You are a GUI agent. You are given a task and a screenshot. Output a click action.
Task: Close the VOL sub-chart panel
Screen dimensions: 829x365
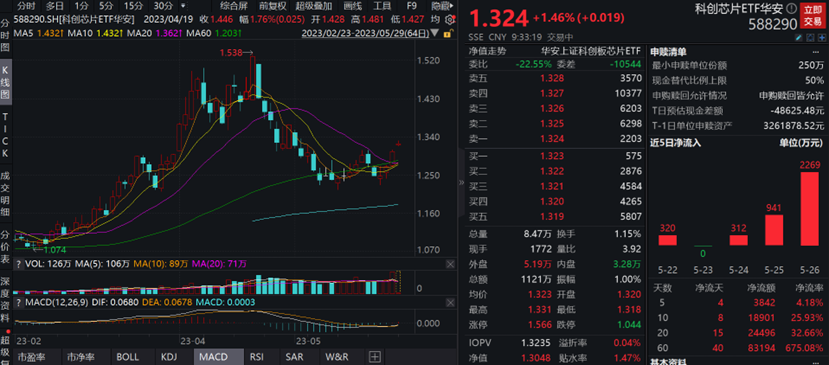[x=450, y=263]
